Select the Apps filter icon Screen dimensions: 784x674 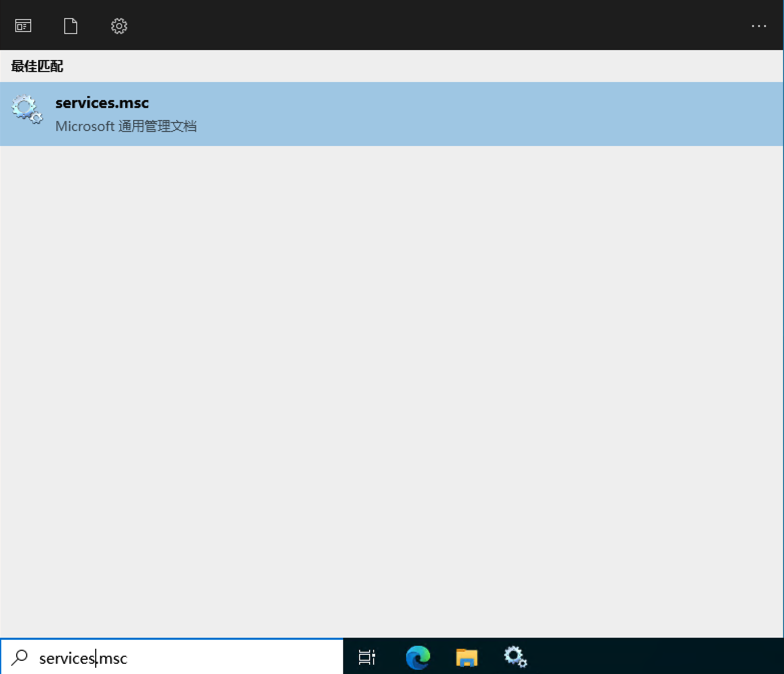[23, 26]
